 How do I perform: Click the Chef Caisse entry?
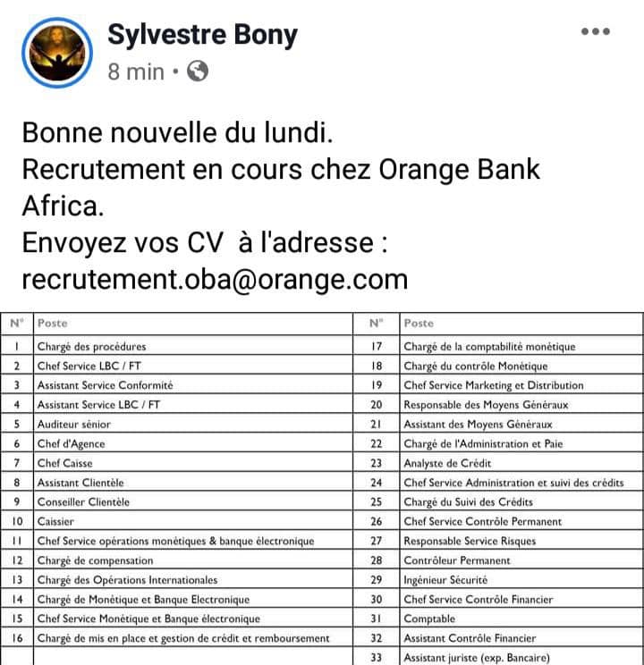pyautogui.click(x=65, y=463)
